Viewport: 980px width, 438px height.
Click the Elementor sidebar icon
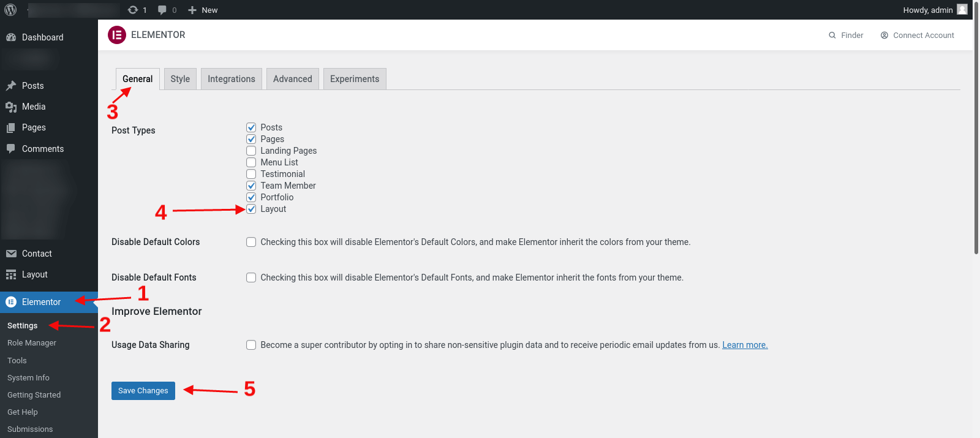11,302
